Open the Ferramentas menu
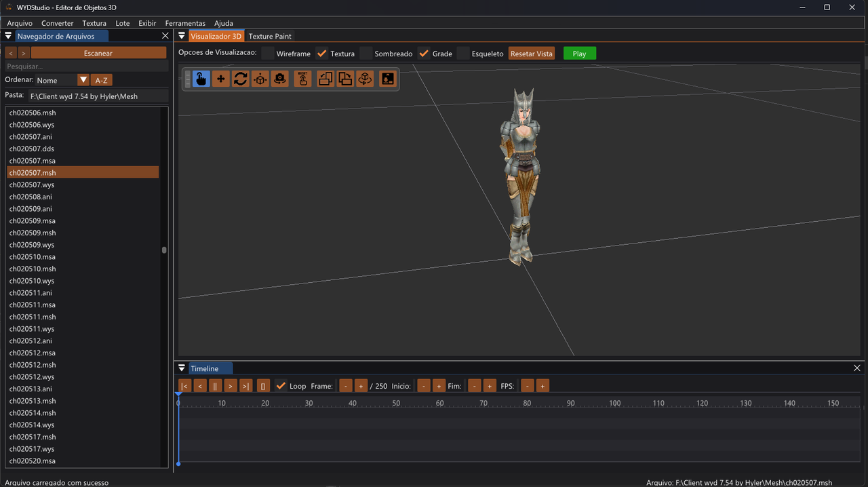 185,23
